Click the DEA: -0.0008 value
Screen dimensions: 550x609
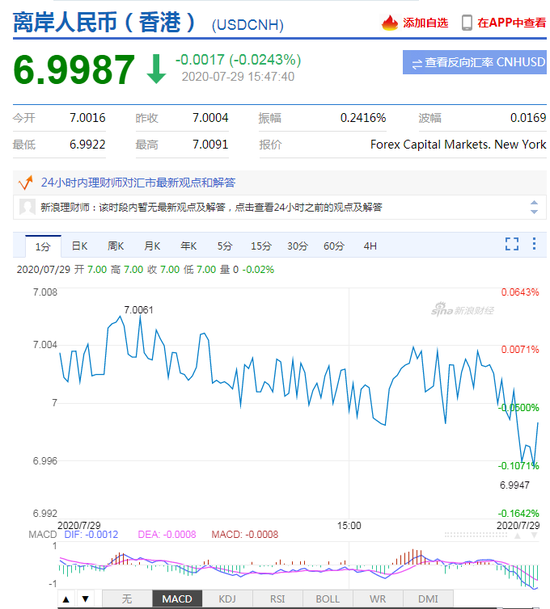pyautogui.click(x=167, y=534)
